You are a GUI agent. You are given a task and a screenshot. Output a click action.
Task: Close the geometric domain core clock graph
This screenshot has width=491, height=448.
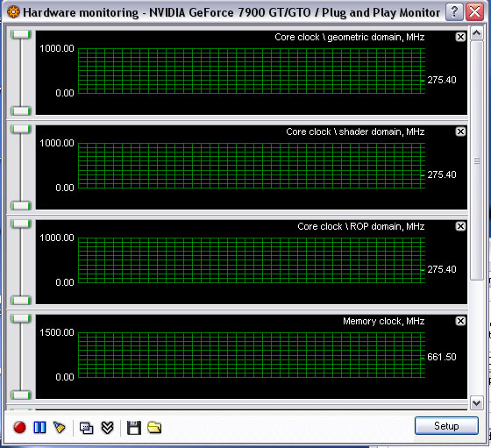click(x=460, y=37)
